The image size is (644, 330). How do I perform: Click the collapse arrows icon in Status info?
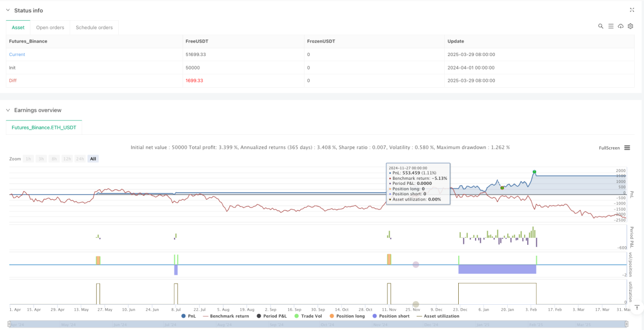pyautogui.click(x=632, y=10)
